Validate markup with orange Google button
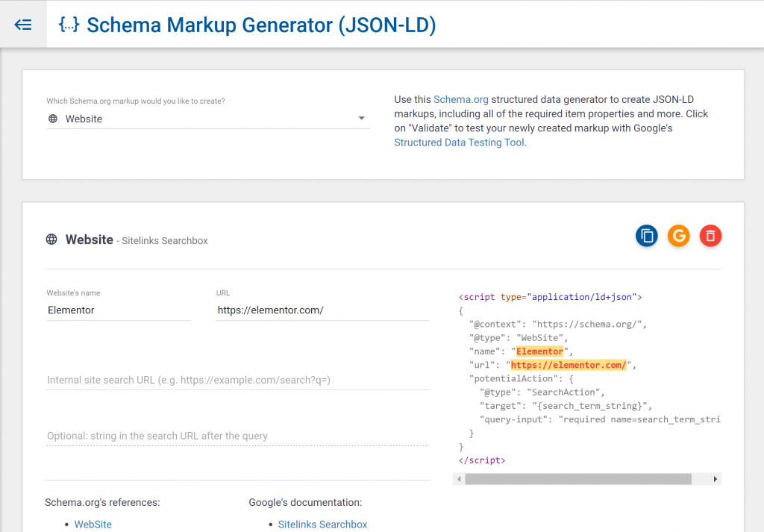 coord(678,237)
